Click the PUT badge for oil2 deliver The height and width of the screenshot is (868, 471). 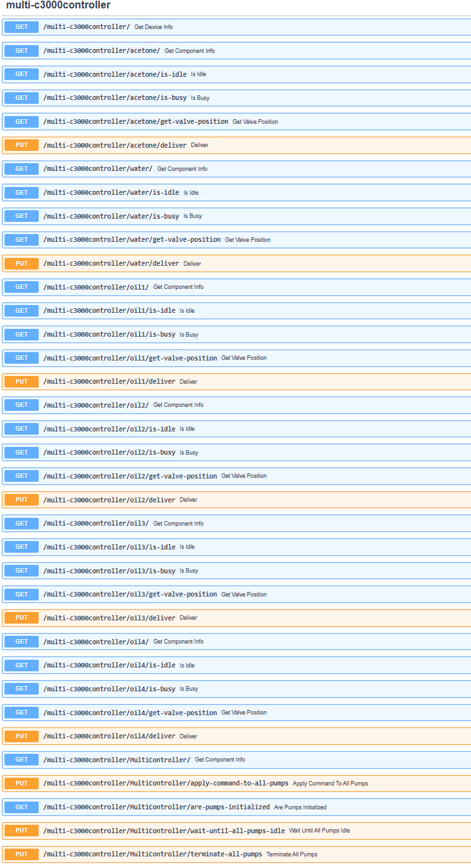22,500
